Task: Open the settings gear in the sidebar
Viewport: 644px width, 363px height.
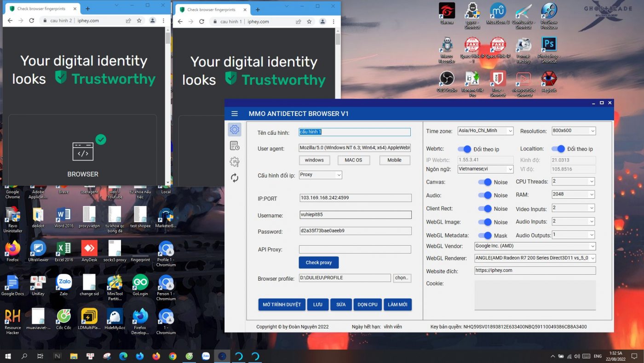Action: [x=235, y=129]
